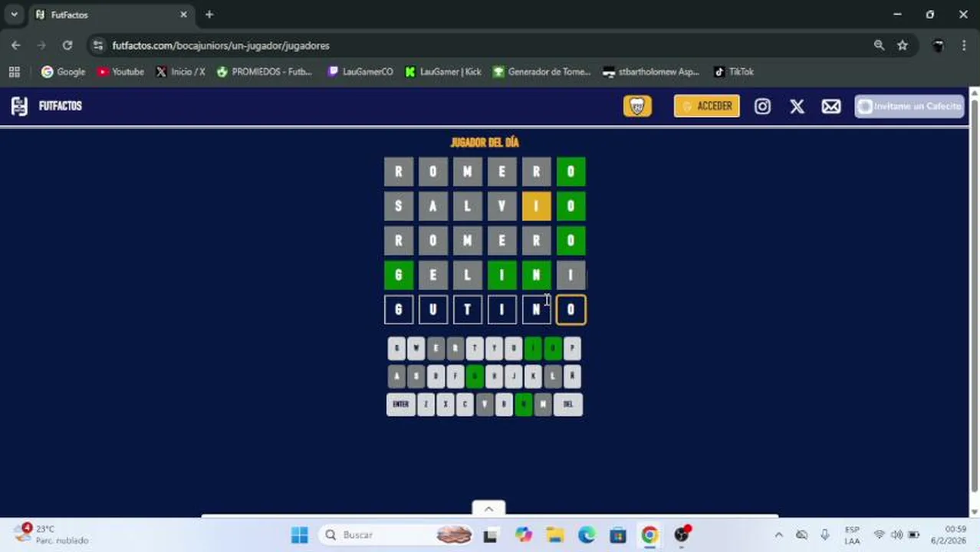This screenshot has width=980, height=552.
Task: Click the Chrome icon in taskbar
Action: [x=649, y=534]
